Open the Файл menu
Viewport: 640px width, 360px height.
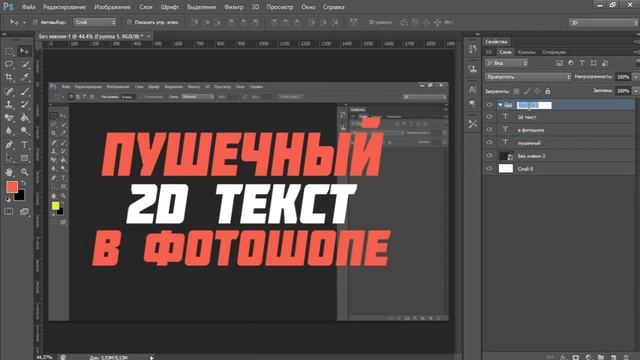28,7
